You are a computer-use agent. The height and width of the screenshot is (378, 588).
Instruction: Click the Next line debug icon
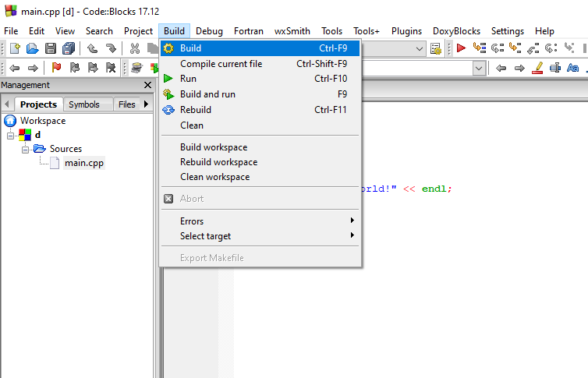498,48
